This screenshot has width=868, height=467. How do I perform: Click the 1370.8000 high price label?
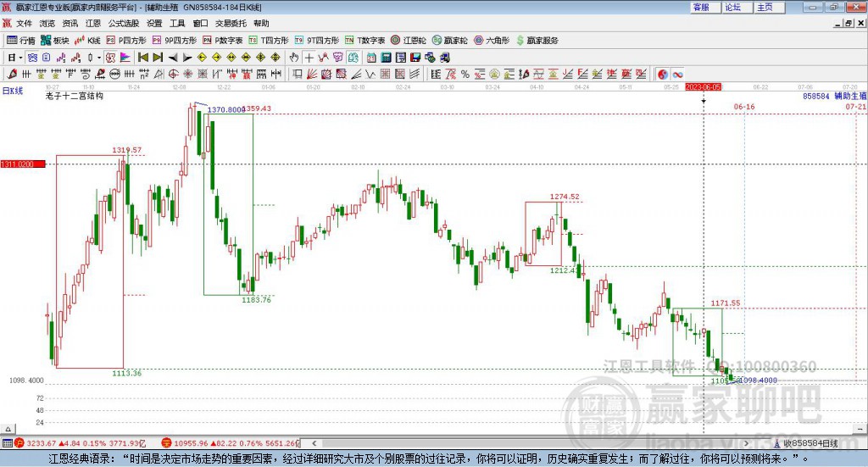(x=225, y=110)
